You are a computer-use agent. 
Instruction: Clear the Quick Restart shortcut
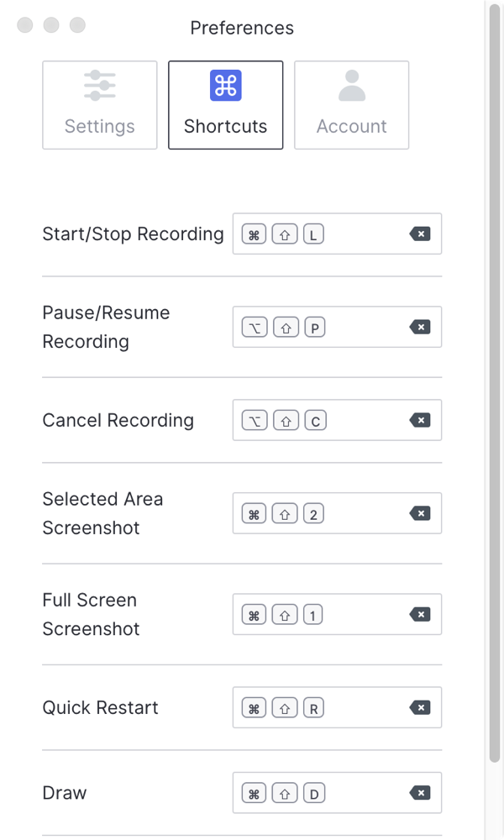(420, 708)
